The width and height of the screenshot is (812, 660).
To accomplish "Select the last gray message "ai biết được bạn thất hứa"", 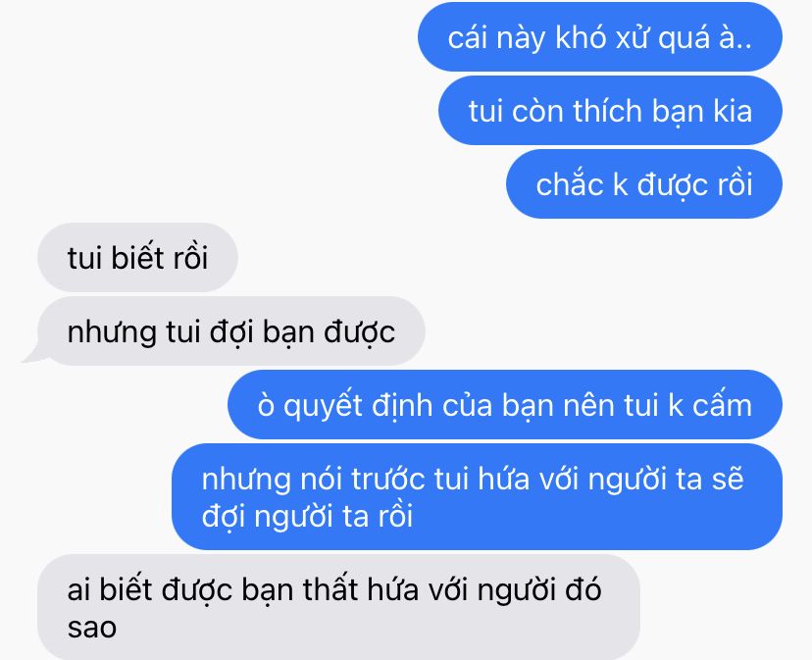I will pyautogui.click(x=338, y=607).
